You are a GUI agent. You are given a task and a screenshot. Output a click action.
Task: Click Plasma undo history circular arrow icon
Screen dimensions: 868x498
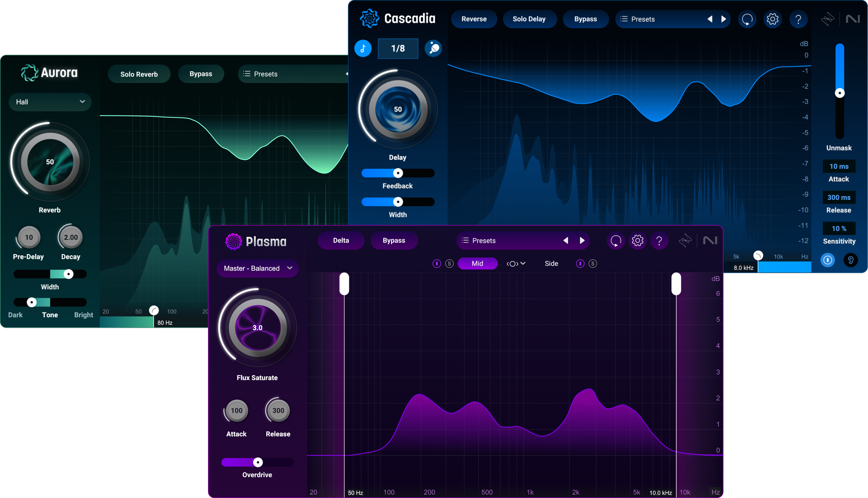[x=616, y=240]
